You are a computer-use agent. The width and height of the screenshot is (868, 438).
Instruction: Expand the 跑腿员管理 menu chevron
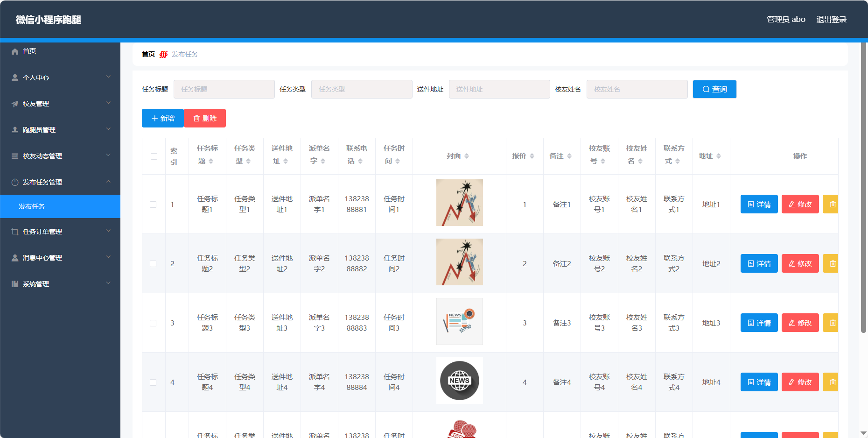108,129
